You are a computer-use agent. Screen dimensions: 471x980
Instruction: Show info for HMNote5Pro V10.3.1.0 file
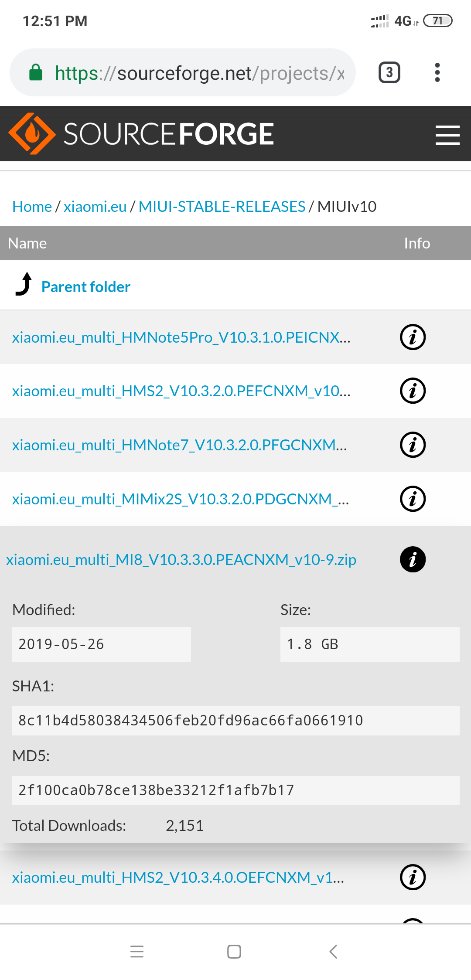tap(413, 337)
